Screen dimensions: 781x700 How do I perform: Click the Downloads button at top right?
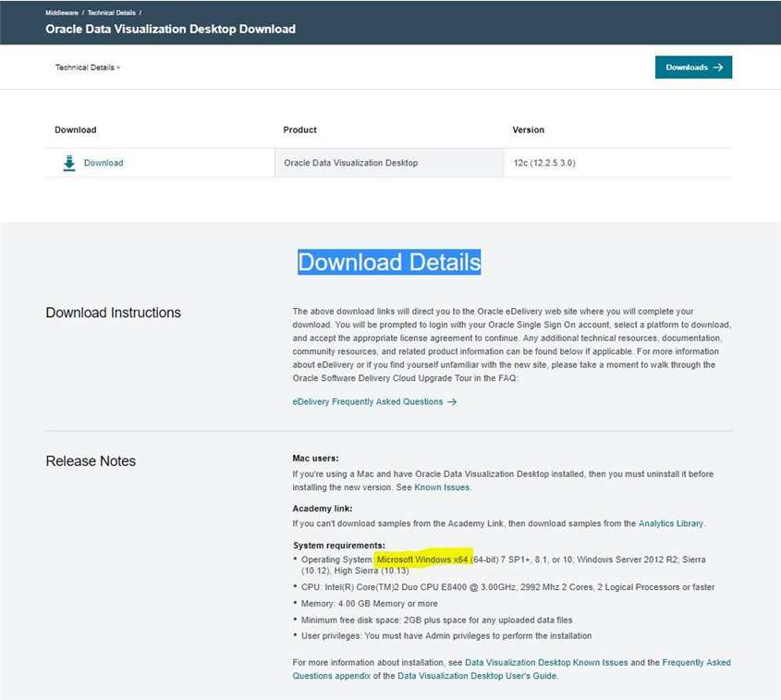pyautogui.click(x=693, y=68)
